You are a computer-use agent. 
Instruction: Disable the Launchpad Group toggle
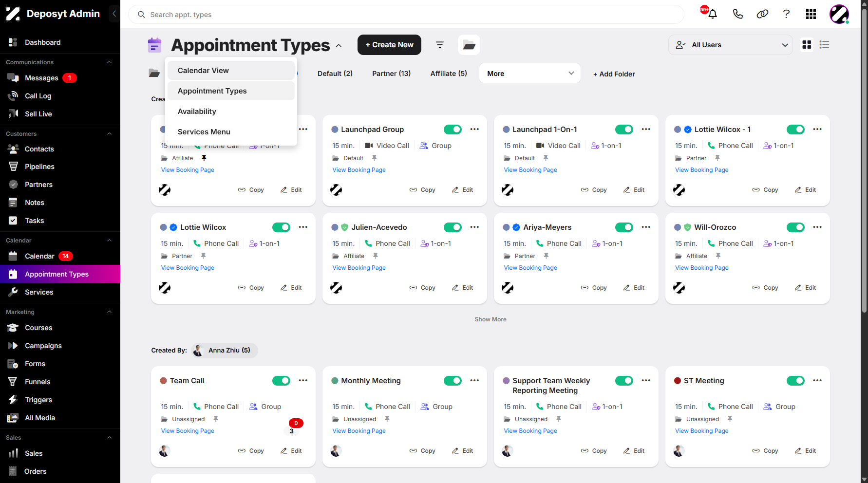click(453, 130)
